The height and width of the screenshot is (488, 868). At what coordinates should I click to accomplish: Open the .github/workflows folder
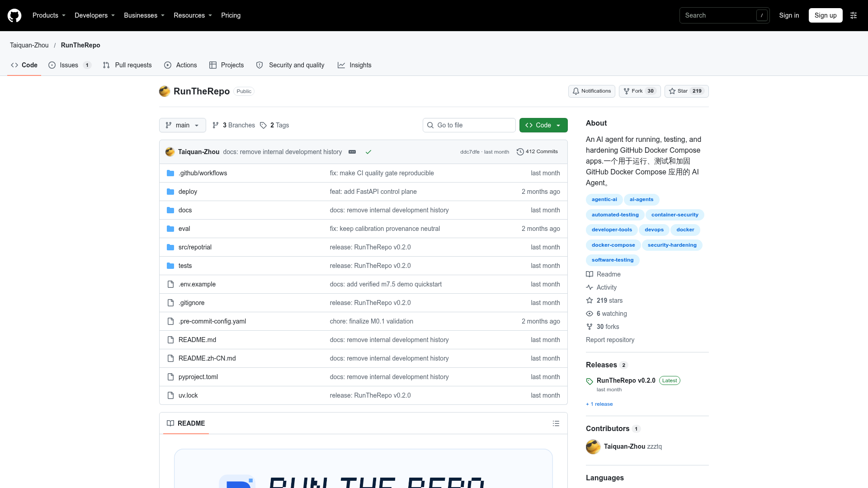(203, 173)
